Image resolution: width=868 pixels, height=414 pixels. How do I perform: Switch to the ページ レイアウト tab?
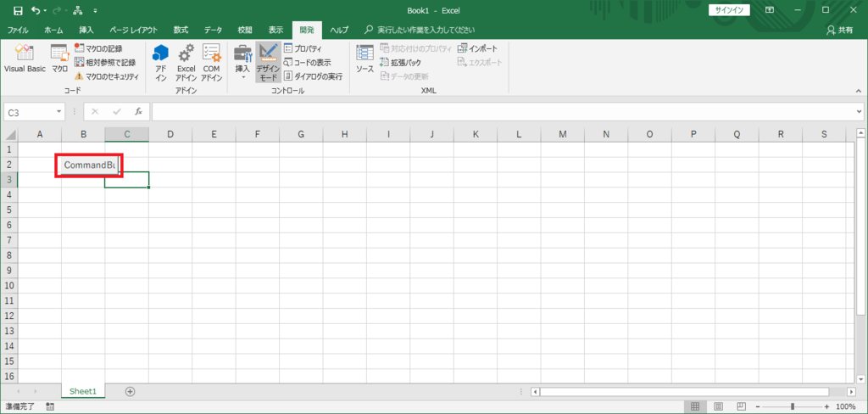click(x=133, y=30)
